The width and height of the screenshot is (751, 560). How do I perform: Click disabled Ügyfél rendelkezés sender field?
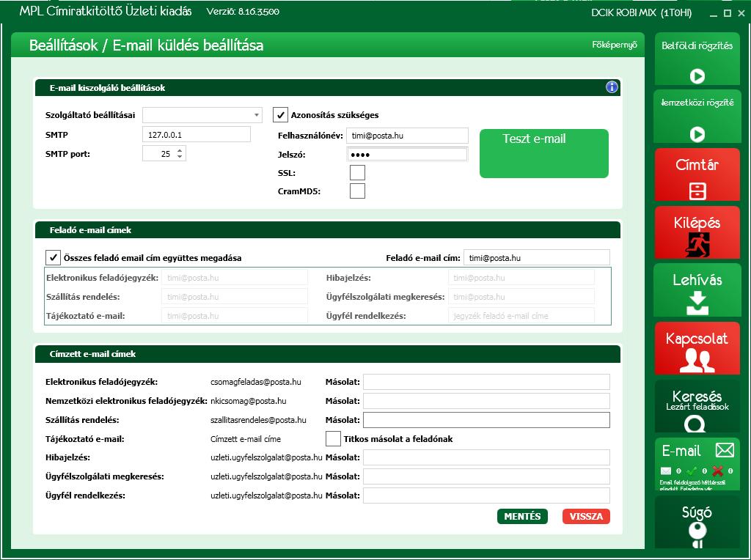(521, 315)
